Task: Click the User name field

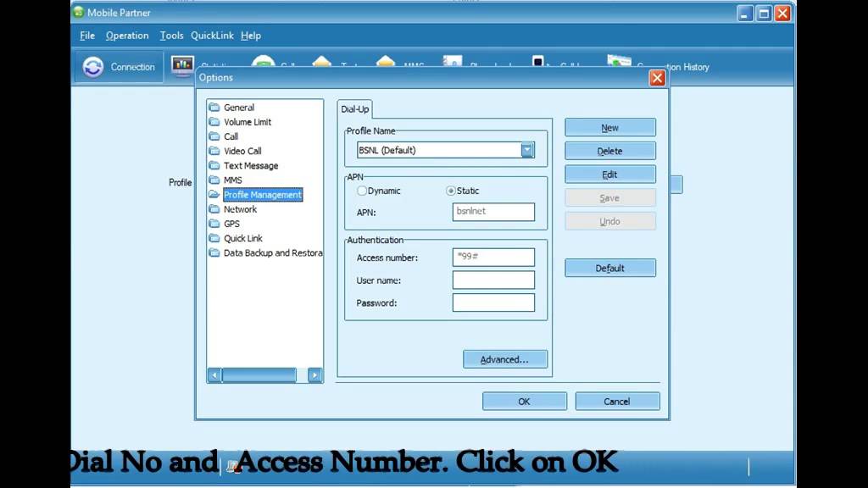Action: click(x=493, y=280)
